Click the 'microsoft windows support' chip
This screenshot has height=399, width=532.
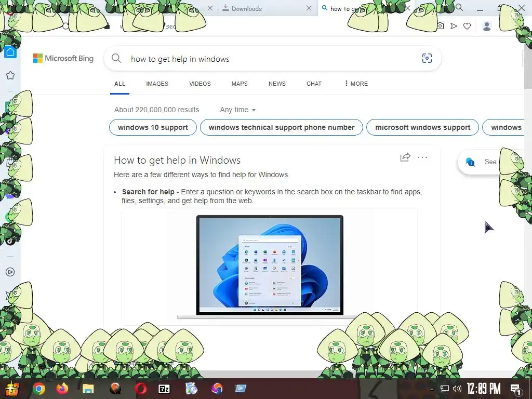423,127
